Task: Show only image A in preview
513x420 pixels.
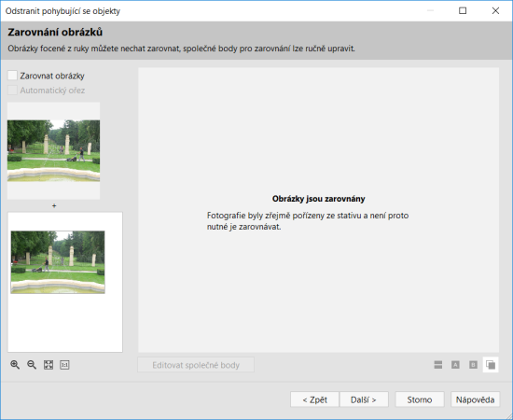Action: point(455,365)
